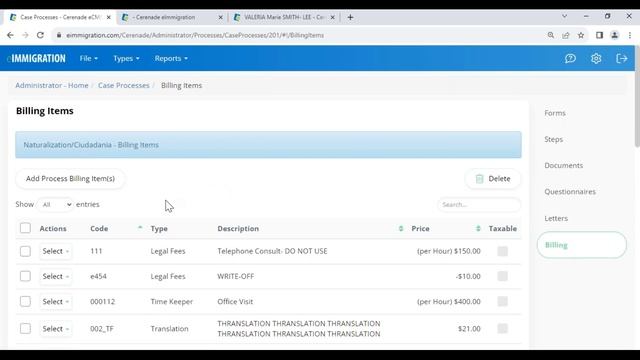Viewport: 640px width, 360px height.
Task: Check the 002_TF Translation row checkbox
Action: click(25, 329)
